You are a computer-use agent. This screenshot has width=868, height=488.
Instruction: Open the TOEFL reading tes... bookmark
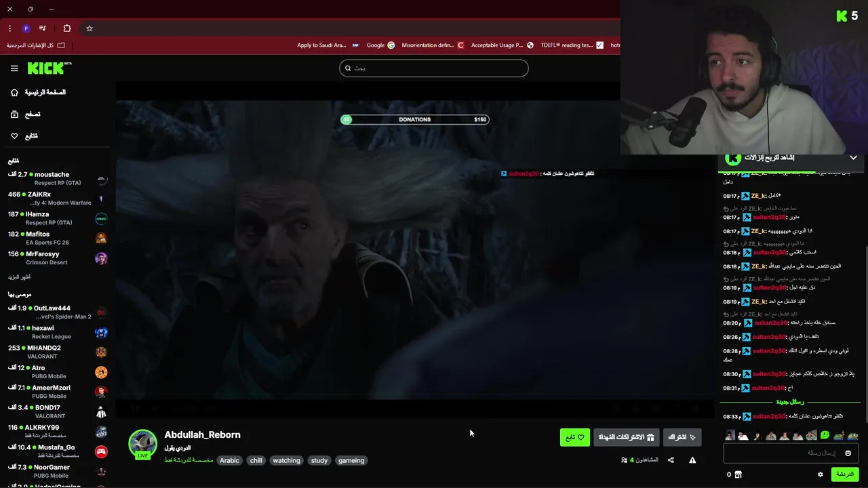[572, 45]
